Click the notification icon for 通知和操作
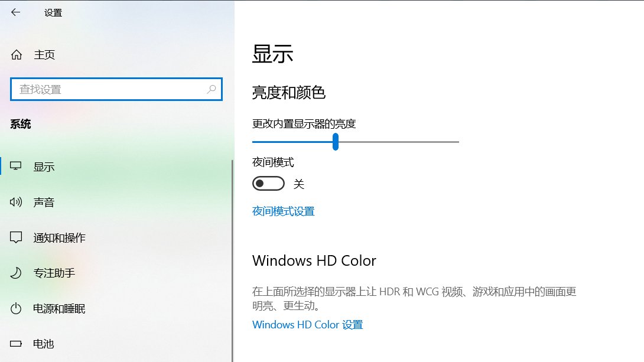 coord(15,237)
